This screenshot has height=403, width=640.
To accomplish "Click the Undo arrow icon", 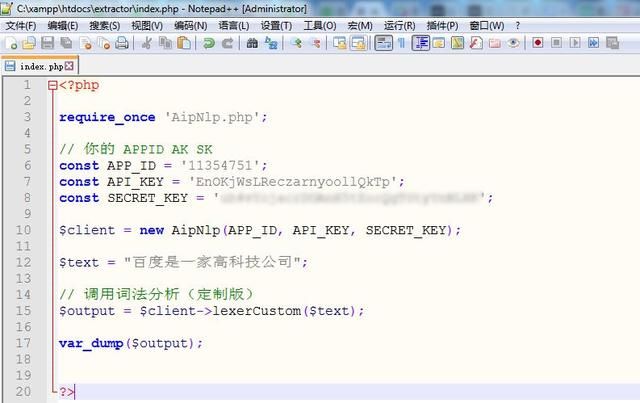I will (209, 43).
